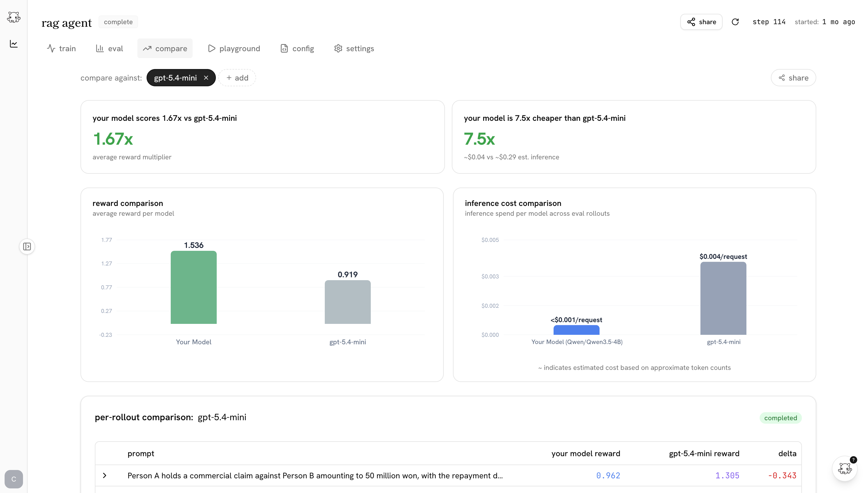Click the gpt-5.4-mini inference cost bar

click(723, 298)
